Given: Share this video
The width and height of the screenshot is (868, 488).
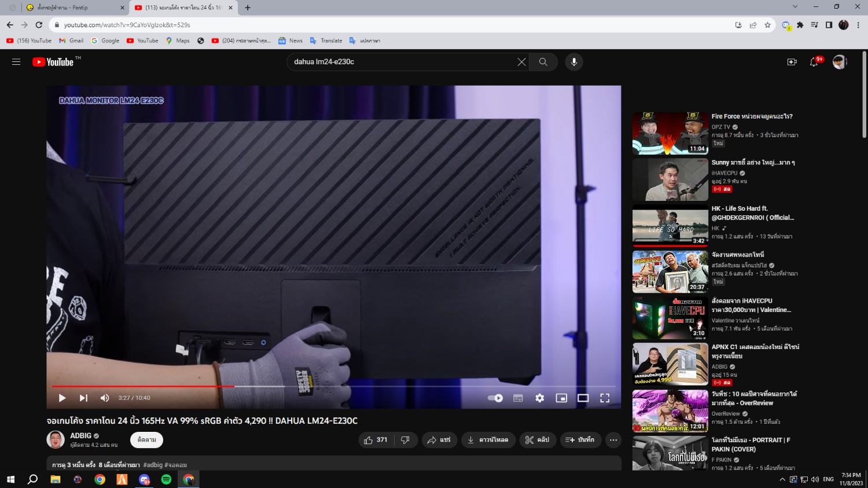Looking at the screenshot, I should coord(439,440).
